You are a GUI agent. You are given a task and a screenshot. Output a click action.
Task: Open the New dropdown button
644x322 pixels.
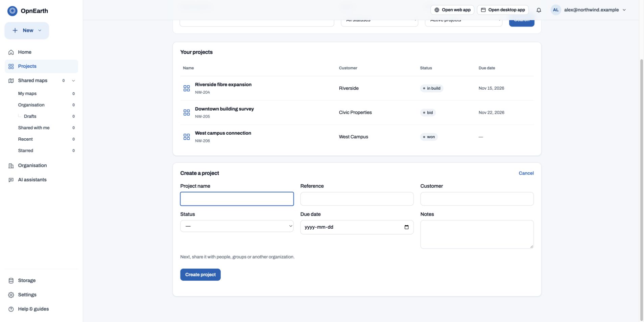[27, 30]
